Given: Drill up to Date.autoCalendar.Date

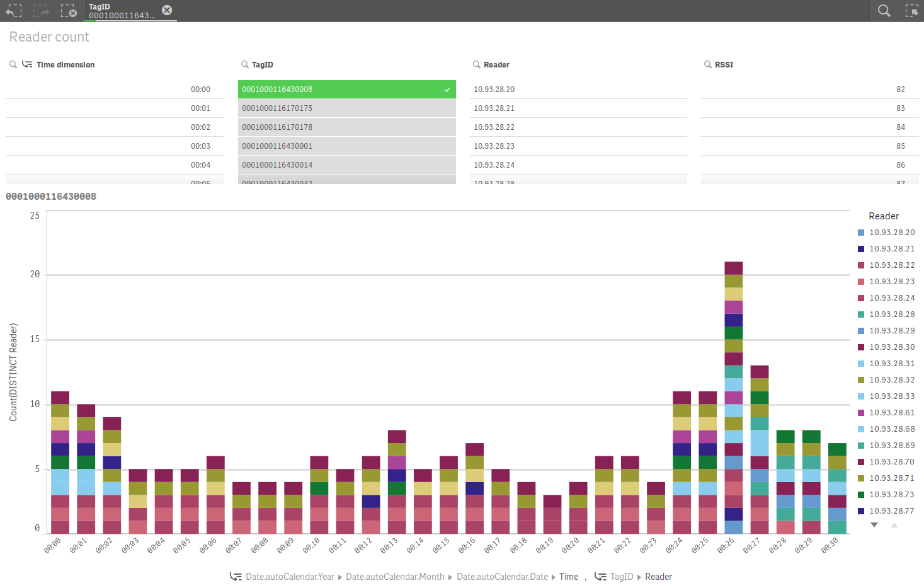Looking at the screenshot, I should tap(503, 577).
